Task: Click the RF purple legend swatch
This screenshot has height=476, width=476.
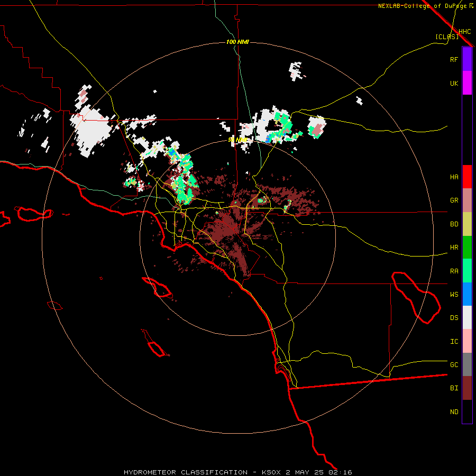Action: [467, 59]
